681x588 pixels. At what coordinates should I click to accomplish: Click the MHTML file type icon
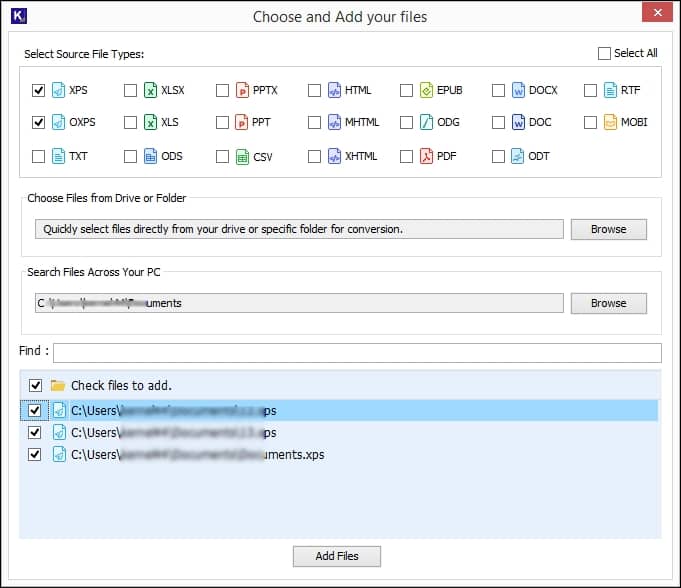click(334, 122)
